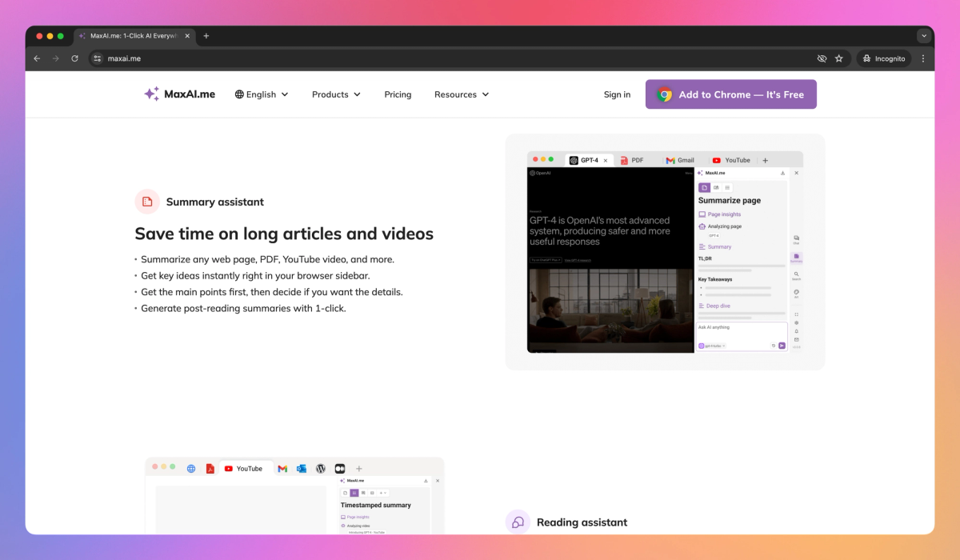Screen dimensions: 960x560
Task: Select the MaxAI.me browser tab
Action: 132,36
